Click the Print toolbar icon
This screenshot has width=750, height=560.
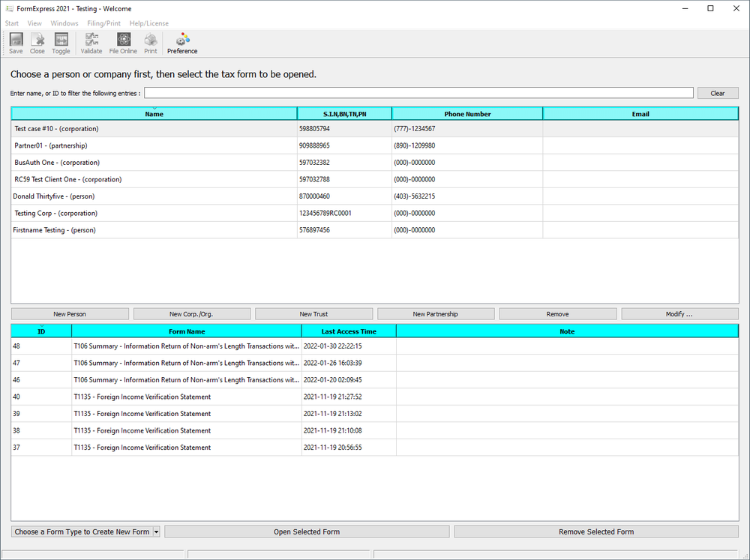point(150,43)
